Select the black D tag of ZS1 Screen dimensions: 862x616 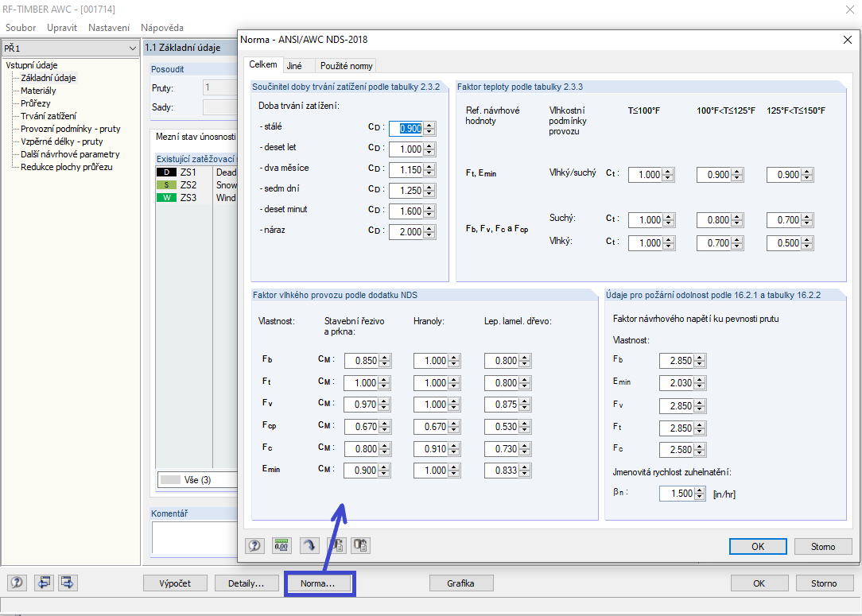tap(166, 172)
